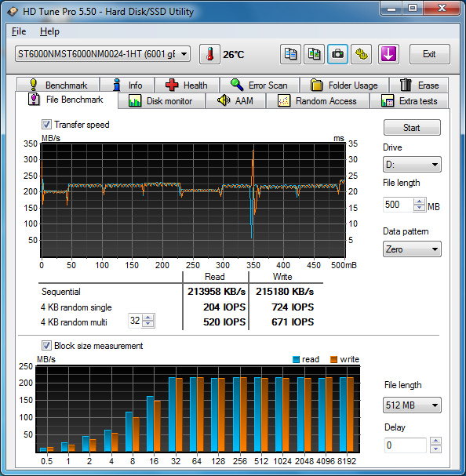The height and width of the screenshot is (476, 466).
Task: Switch to the Disk monitor tab
Action: (161, 101)
